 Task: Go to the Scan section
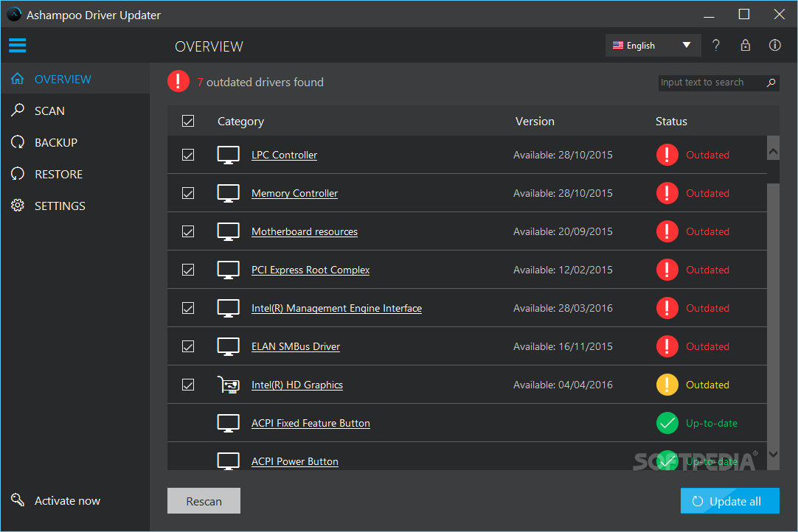tap(49, 111)
